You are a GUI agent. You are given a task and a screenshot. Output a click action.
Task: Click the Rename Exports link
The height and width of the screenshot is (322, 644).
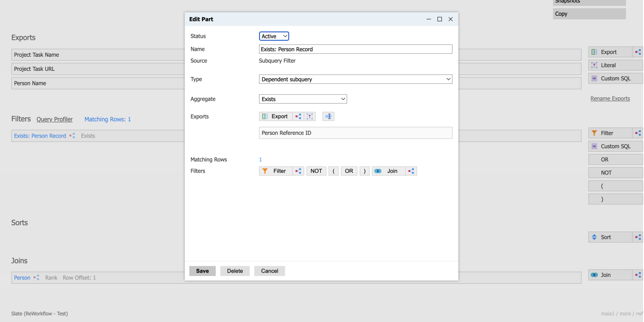(610, 99)
